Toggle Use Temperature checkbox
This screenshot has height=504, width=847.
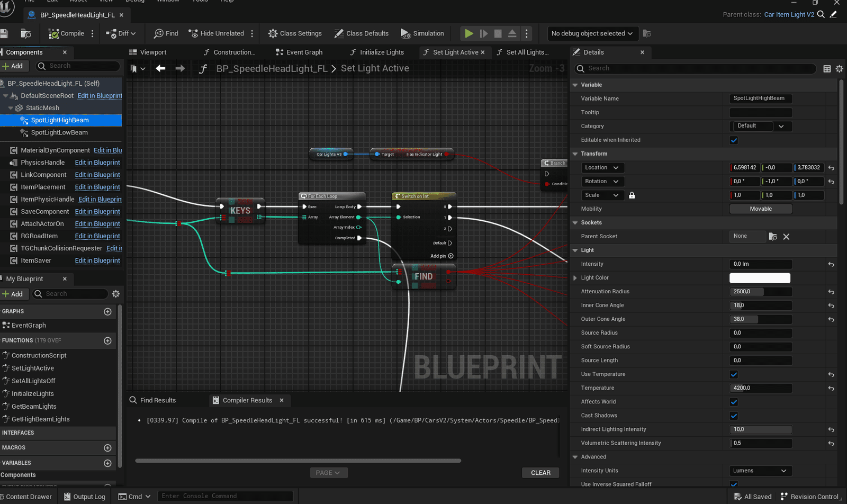point(734,374)
